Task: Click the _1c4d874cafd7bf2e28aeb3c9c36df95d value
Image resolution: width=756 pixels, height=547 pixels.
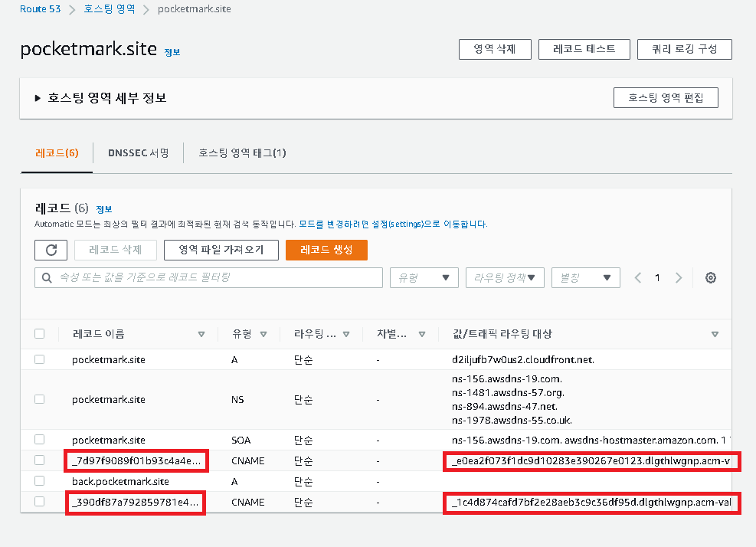Action: (x=591, y=502)
